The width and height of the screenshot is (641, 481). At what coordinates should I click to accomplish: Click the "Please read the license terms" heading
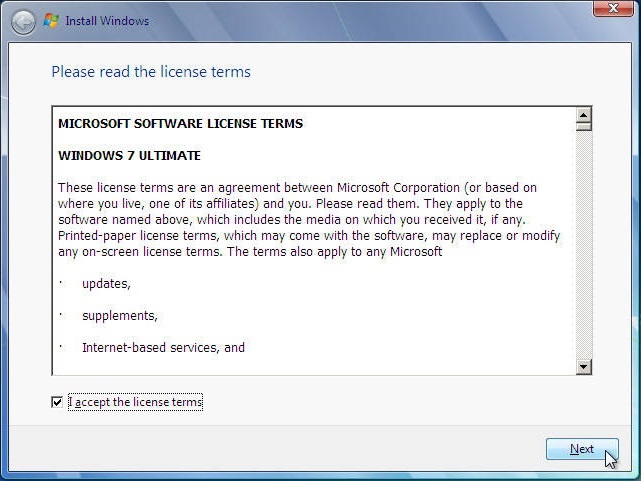point(151,72)
